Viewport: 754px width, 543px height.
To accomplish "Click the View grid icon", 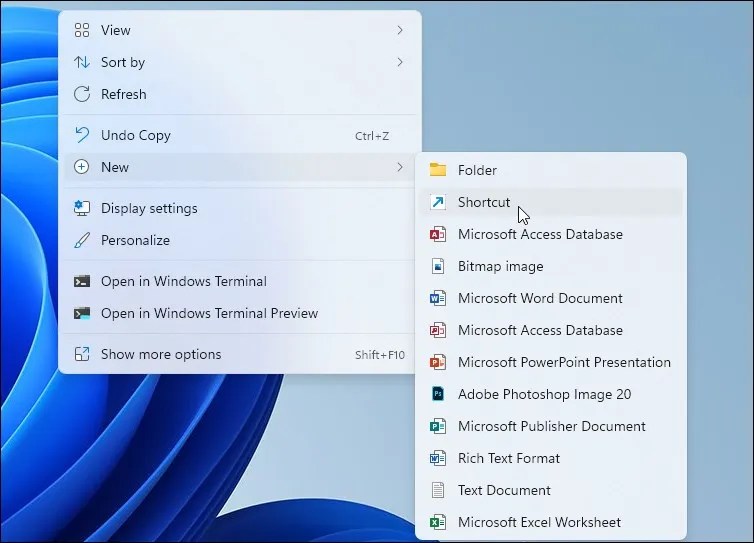I will [x=82, y=30].
